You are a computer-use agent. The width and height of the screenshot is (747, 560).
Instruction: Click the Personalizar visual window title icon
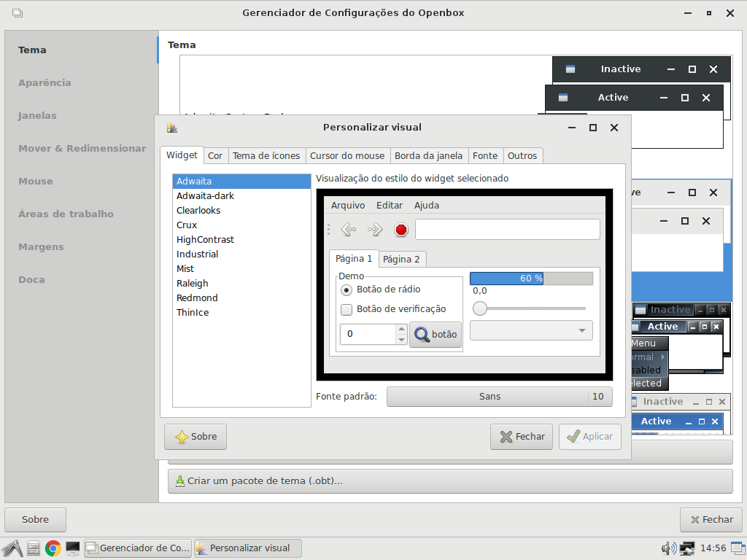point(172,128)
